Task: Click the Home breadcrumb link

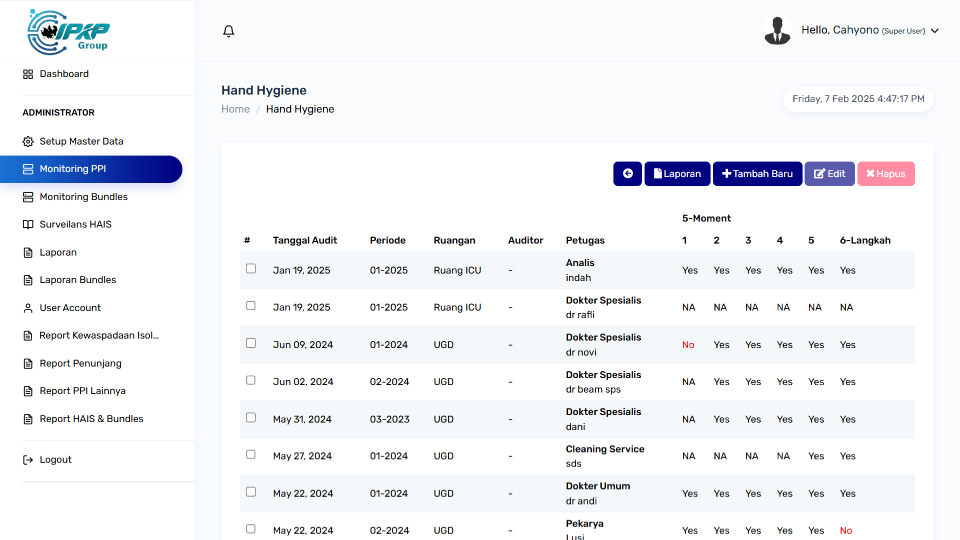Action: [x=236, y=109]
